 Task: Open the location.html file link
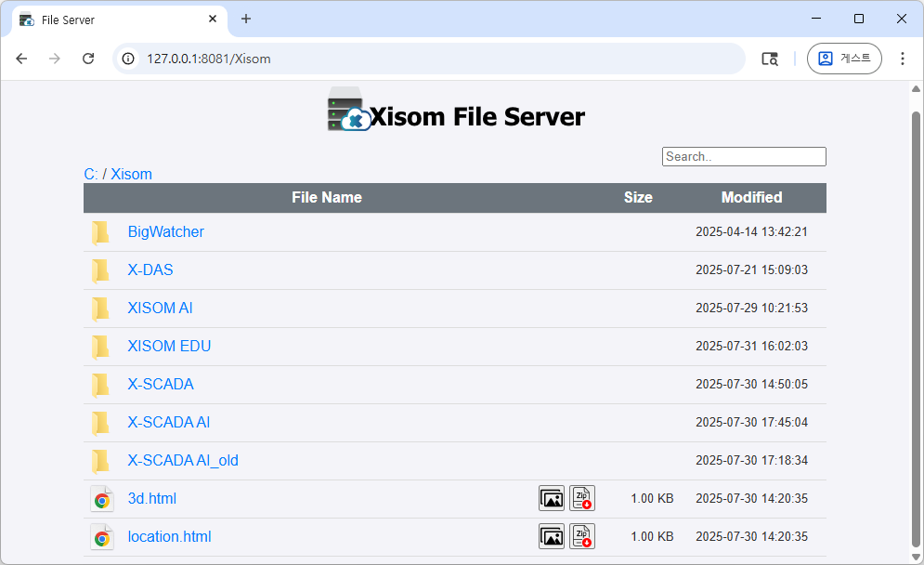click(x=169, y=537)
